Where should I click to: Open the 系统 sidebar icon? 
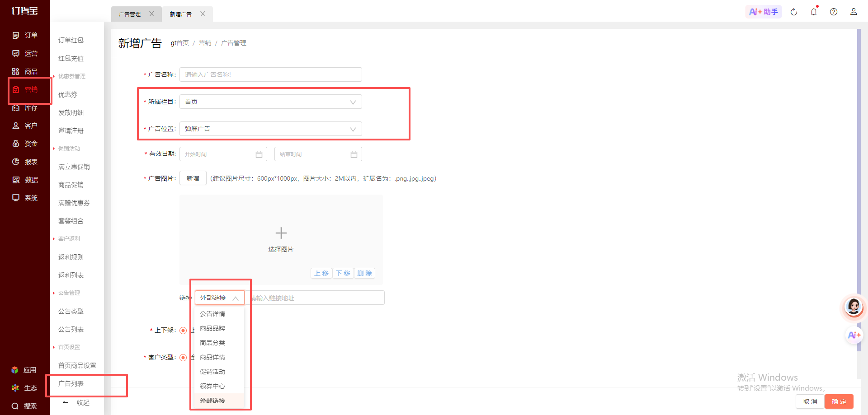16,198
